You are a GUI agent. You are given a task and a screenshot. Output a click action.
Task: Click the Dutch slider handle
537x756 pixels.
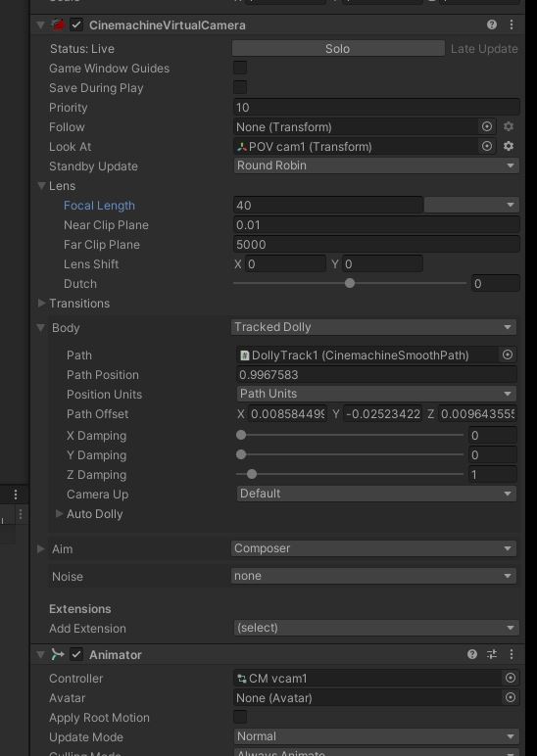(x=350, y=283)
